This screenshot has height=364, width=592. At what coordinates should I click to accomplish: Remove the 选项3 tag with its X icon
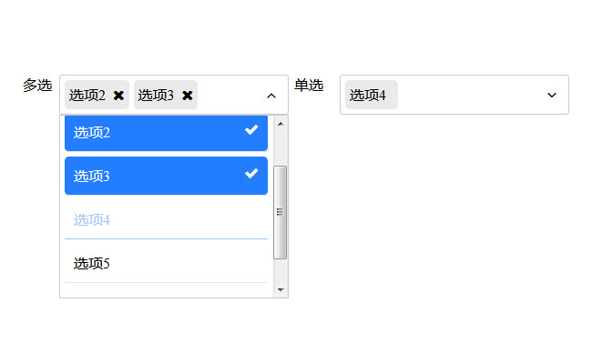[x=188, y=96]
